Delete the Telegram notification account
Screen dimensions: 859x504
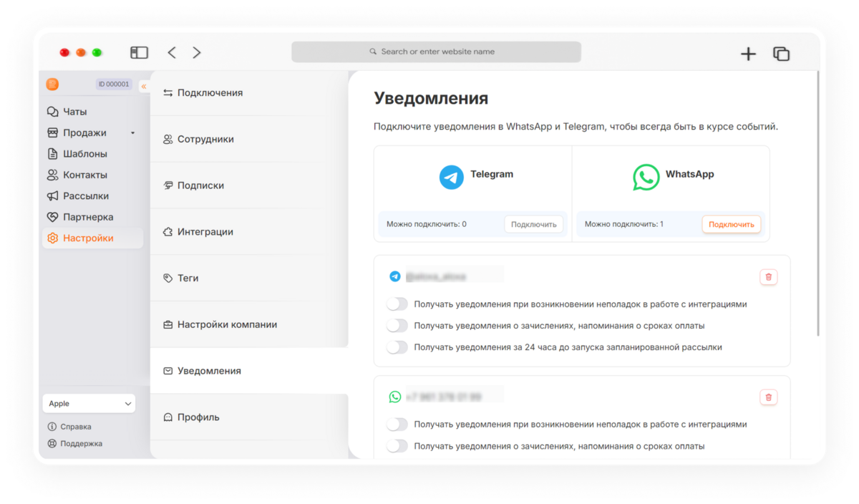pos(769,276)
